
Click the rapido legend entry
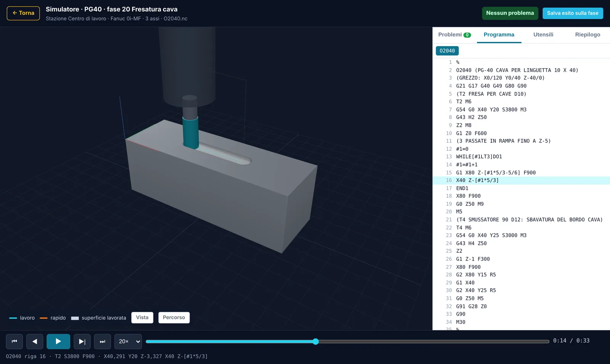pyautogui.click(x=53, y=318)
